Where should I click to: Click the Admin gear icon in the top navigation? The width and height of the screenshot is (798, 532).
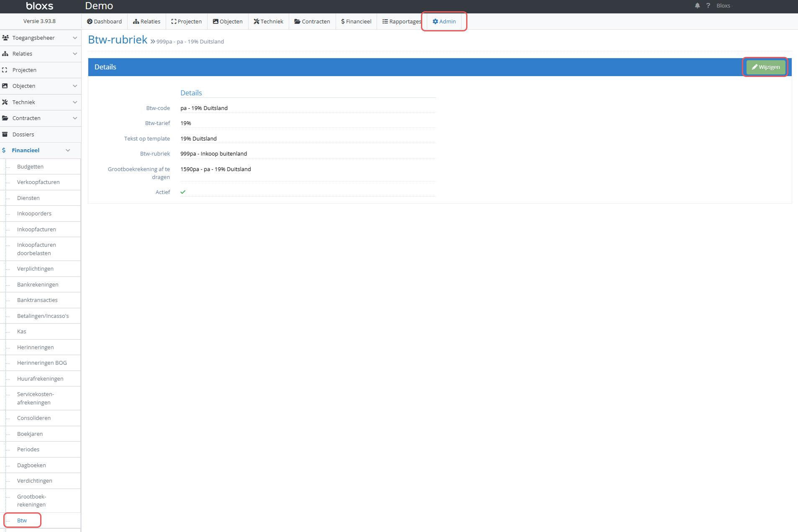tap(435, 21)
